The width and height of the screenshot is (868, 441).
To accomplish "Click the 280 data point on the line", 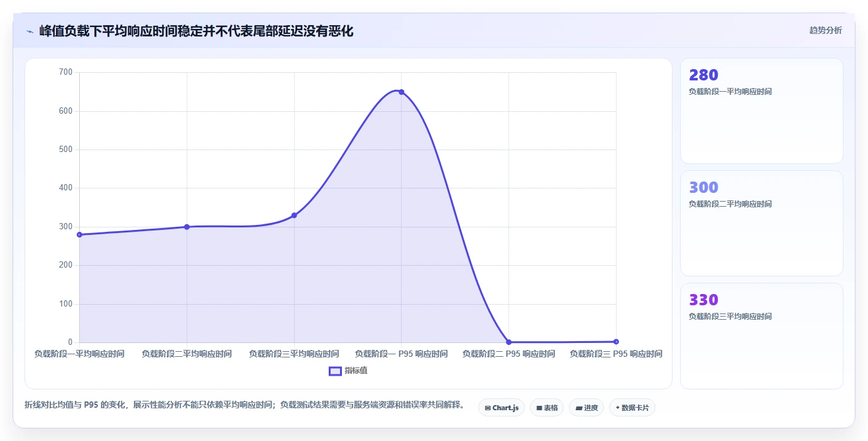I will (79, 234).
